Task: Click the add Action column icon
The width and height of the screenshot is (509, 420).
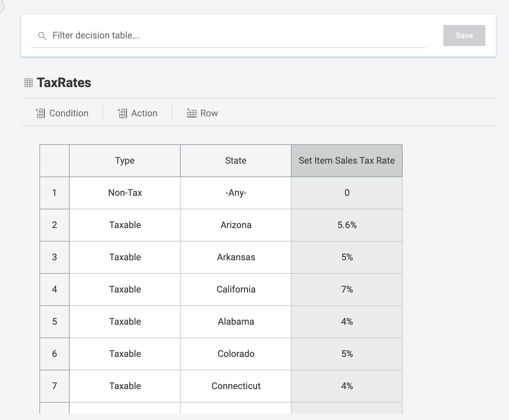Action: click(122, 113)
